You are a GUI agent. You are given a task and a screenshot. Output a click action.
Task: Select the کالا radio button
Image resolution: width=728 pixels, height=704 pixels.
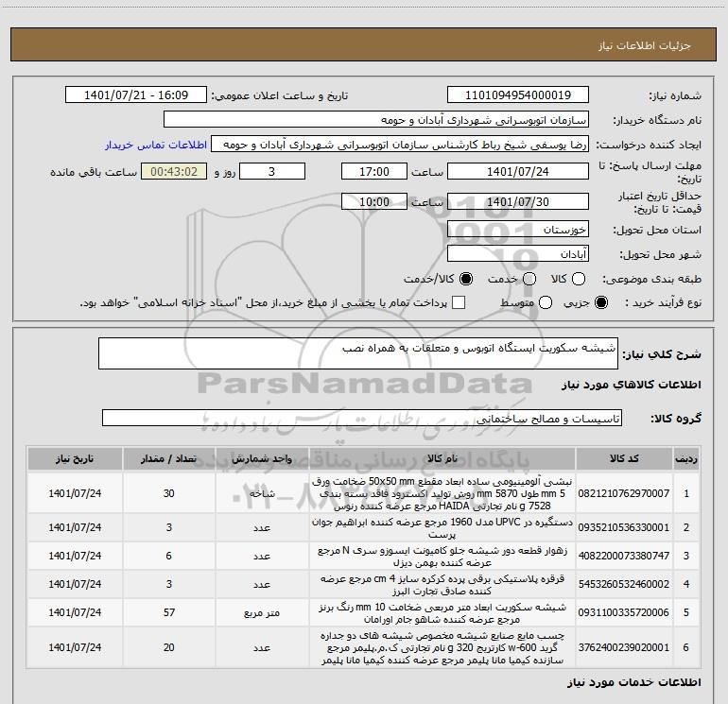(579, 279)
